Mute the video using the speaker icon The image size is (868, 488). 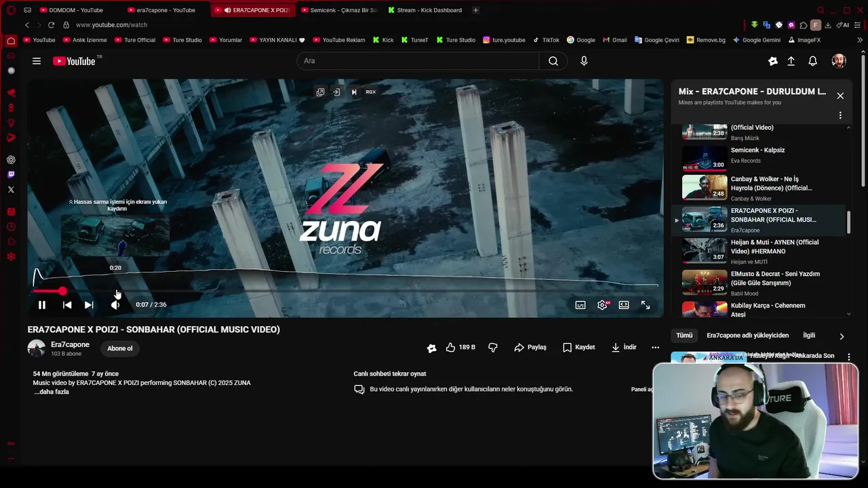coord(115,305)
